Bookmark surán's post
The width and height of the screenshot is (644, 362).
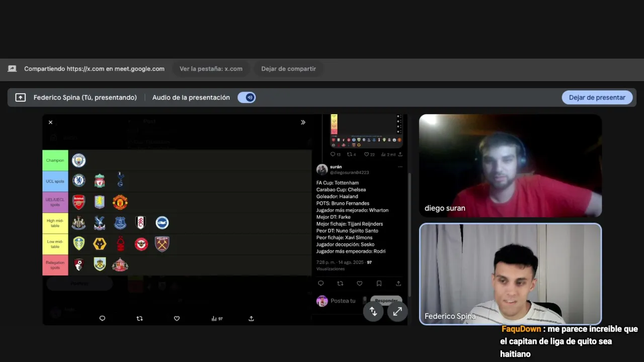tap(379, 284)
